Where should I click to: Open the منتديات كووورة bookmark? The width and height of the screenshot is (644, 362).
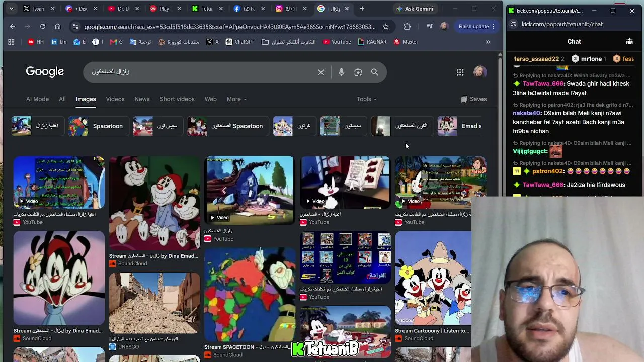179,42
